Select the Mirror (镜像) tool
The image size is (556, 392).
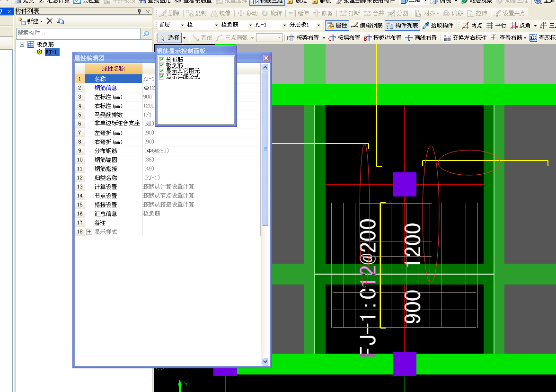pyautogui.click(x=221, y=13)
